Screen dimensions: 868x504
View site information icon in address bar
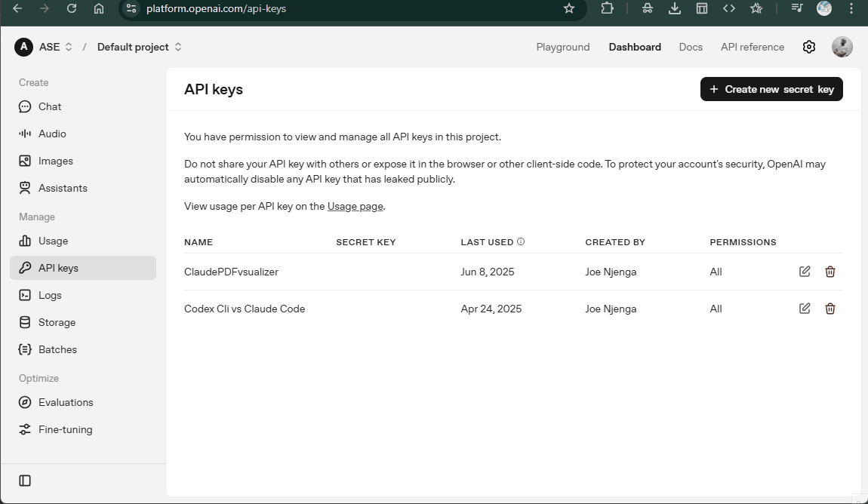pyautogui.click(x=131, y=8)
